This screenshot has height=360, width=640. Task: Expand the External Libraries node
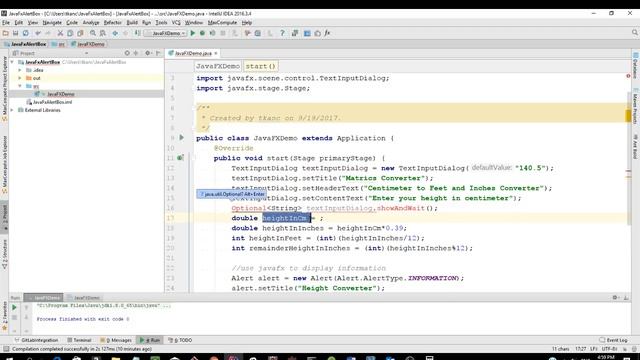(x=12, y=110)
